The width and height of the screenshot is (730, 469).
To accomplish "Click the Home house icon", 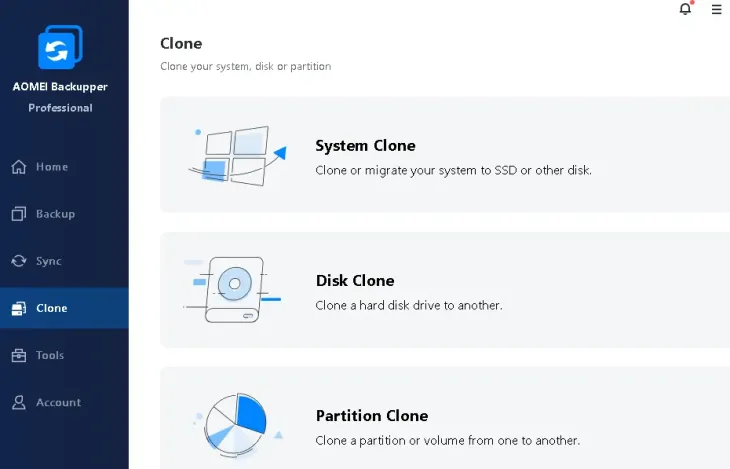I will pos(19,167).
